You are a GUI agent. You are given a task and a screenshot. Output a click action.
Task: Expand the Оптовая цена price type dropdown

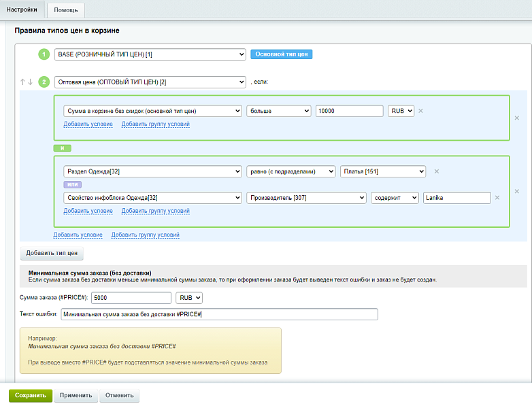150,82
